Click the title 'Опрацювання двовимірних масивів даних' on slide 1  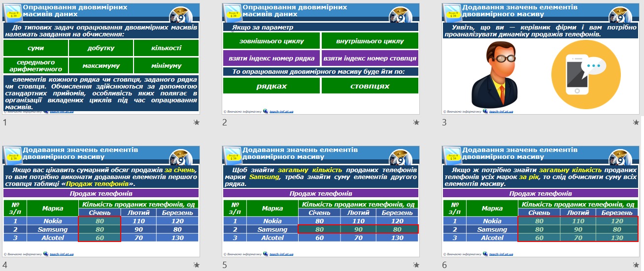pos(75,10)
